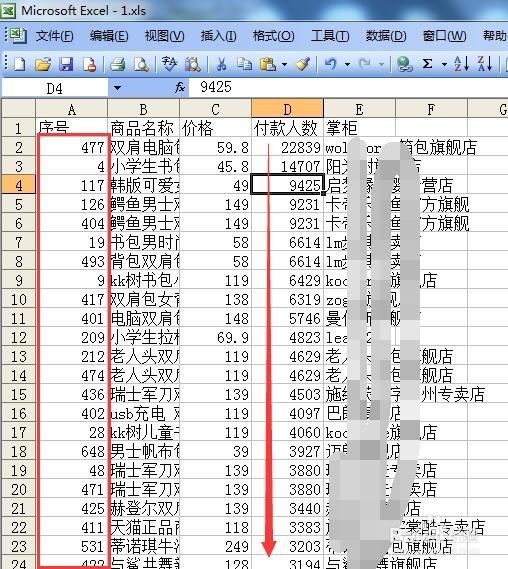Screen dimensions: 508x569
Task: Open the Paste options dropdown arrow
Action: point(284,65)
